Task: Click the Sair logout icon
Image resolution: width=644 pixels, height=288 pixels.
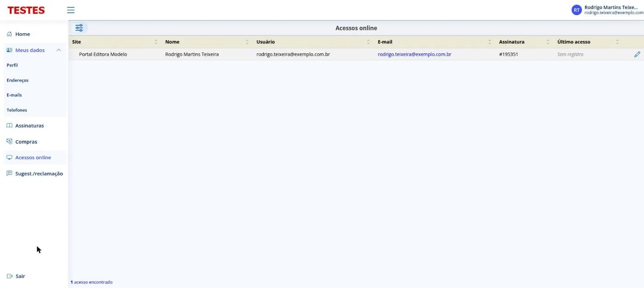Action: click(10, 276)
